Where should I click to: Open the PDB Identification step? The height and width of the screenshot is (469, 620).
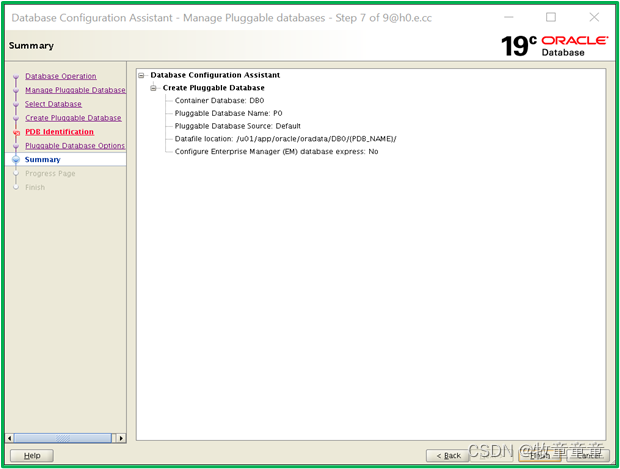point(59,132)
